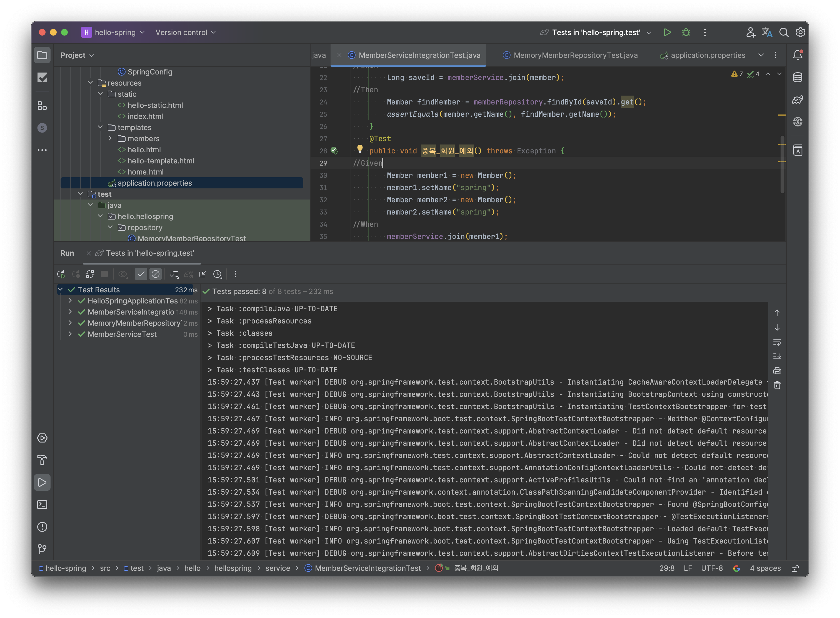This screenshot has width=840, height=618.
Task: Start debugging with the bug icon
Action: coord(686,33)
